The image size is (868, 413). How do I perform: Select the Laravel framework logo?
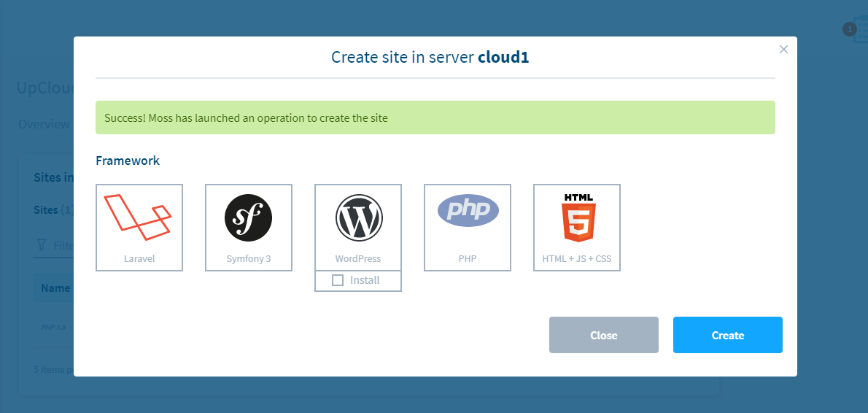(139, 217)
